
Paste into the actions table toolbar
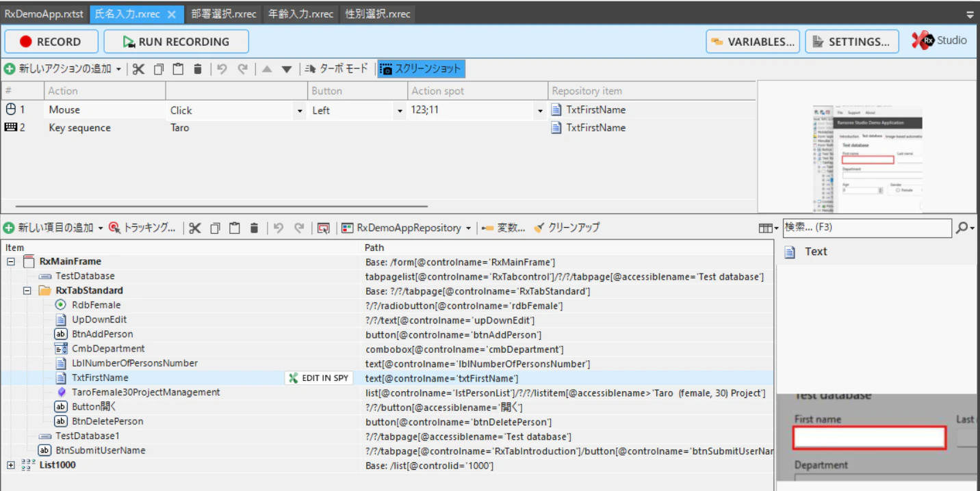[178, 69]
